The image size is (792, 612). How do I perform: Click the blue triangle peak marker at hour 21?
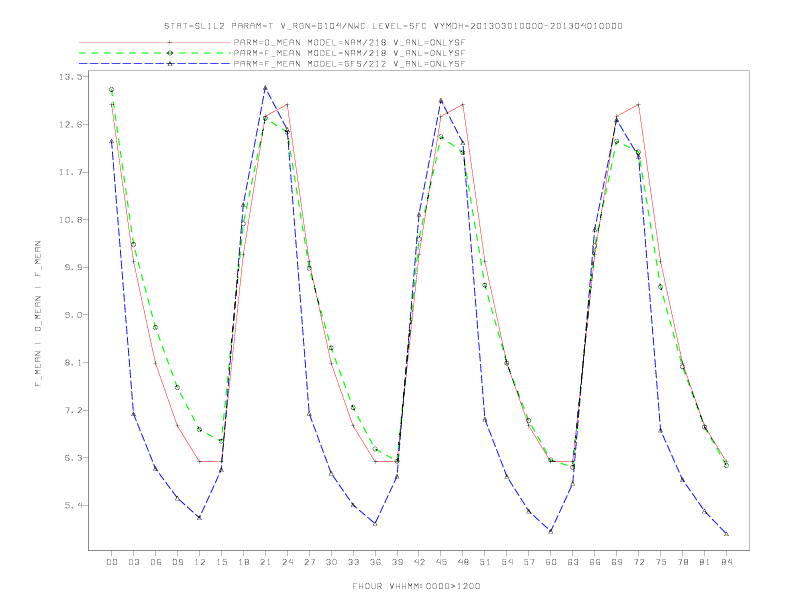point(265,88)
